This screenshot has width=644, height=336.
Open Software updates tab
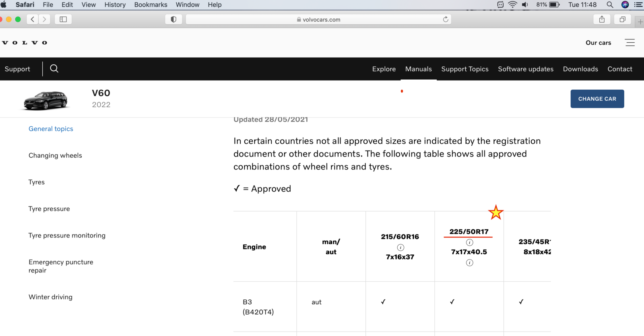526,69
